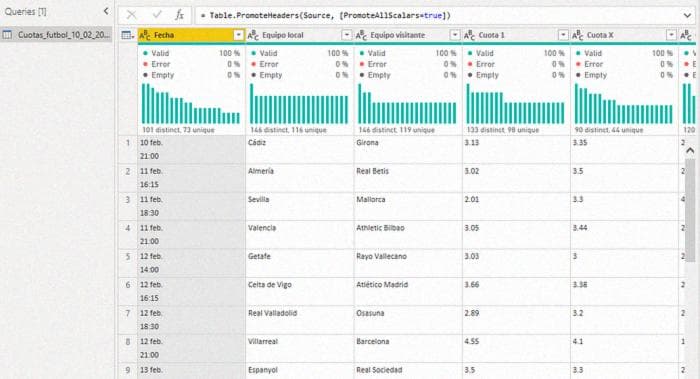
Task: Click the cell "Real Sociedad"
Action: coord(408,371)
